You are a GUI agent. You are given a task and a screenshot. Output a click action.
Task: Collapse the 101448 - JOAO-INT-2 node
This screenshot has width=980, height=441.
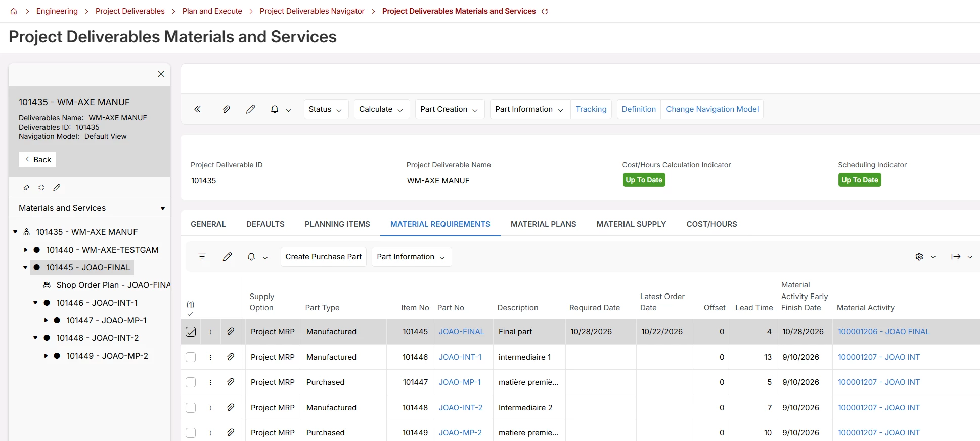coord(35,338)
